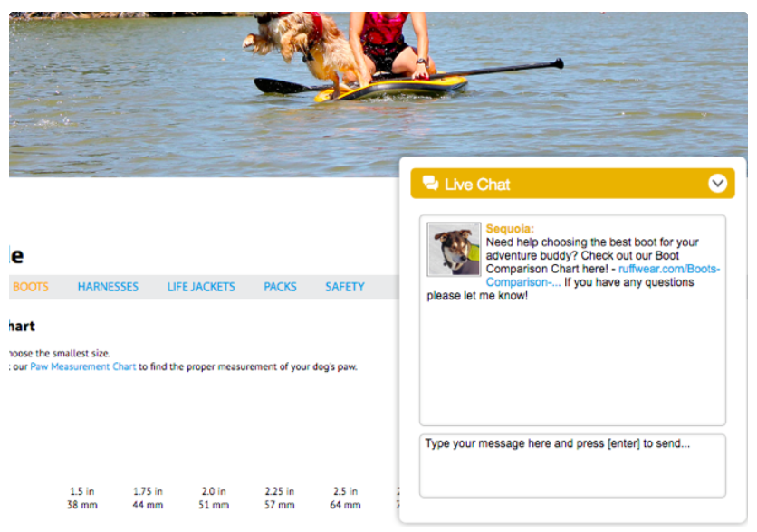The height and width of the screenshot is (532, 757).
Task: Open the LIFE JACKETS tab
Action: tap(201, 287)
